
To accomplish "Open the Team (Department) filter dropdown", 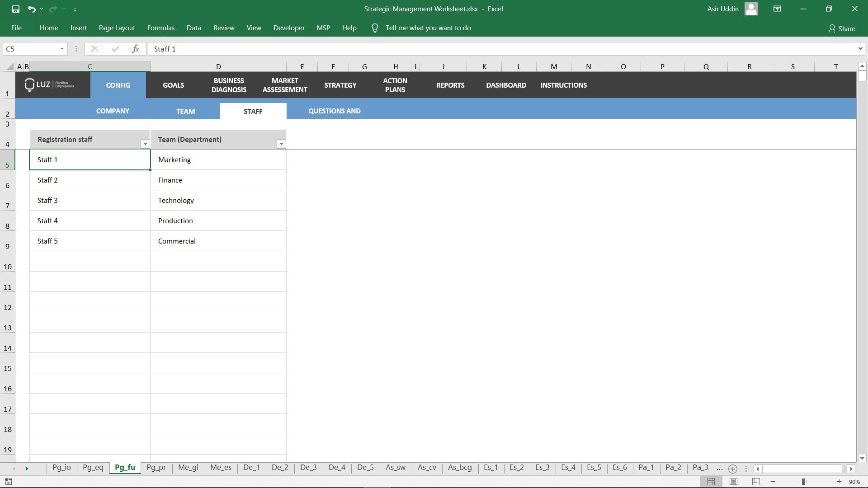I will click(x=281, y=144).
